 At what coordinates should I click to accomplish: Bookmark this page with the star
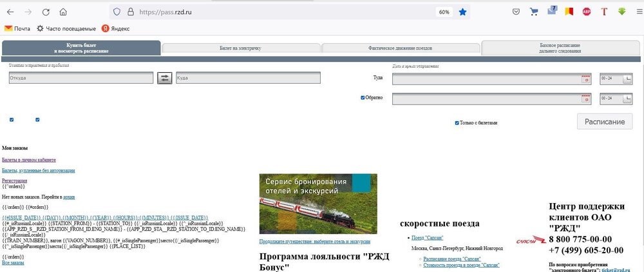tap(462, 12)
